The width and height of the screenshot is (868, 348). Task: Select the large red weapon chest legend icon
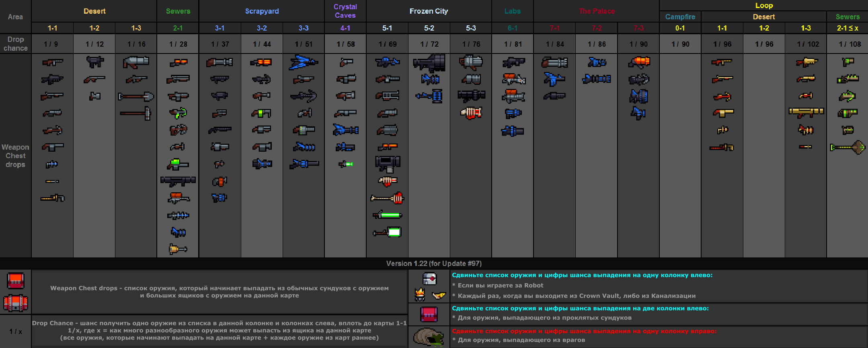[16, 303]
